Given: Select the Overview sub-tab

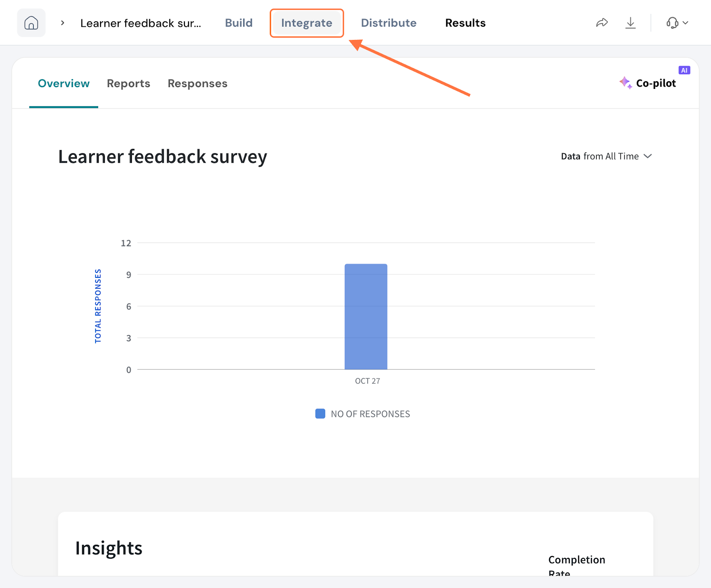Looking at the screenshot, I should 64,84.
